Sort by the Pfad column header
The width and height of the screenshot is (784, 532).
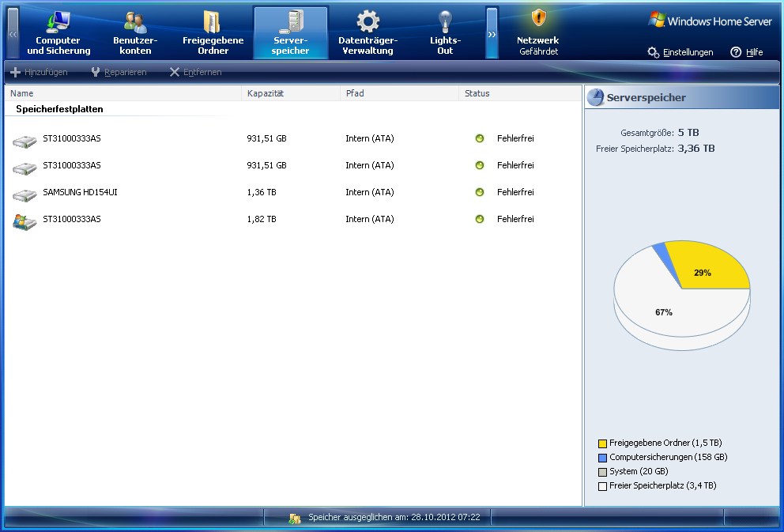399,93
